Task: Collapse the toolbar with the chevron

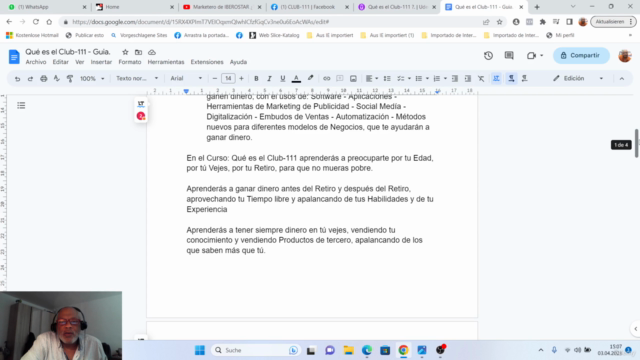Action: (x=622, y=78)
